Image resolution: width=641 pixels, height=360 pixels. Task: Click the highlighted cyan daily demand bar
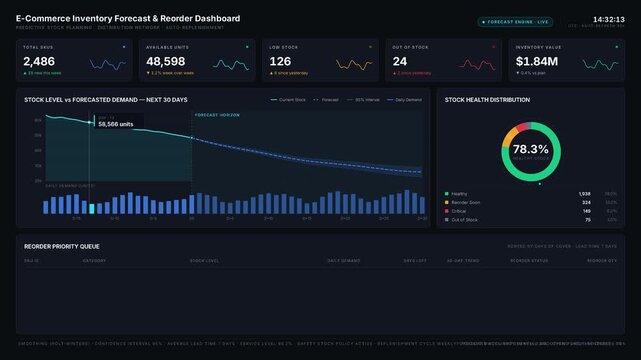[92, 208]
